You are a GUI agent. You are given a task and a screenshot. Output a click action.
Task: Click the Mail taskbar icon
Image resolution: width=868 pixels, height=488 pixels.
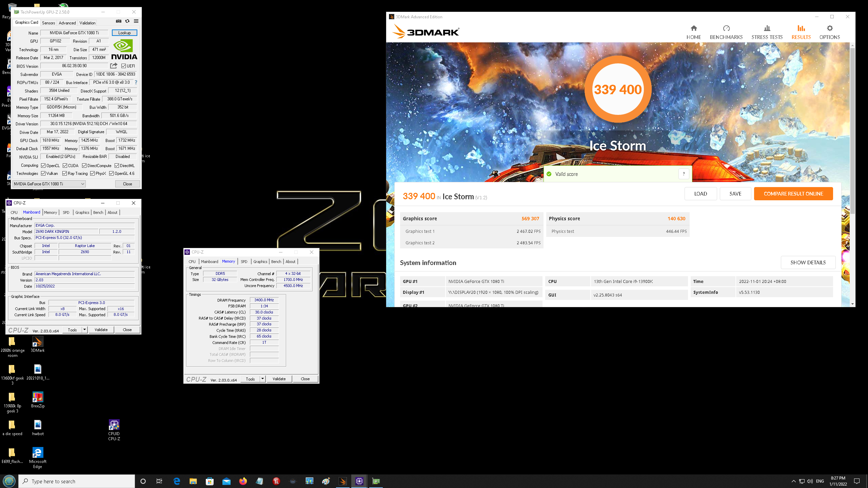226,481
